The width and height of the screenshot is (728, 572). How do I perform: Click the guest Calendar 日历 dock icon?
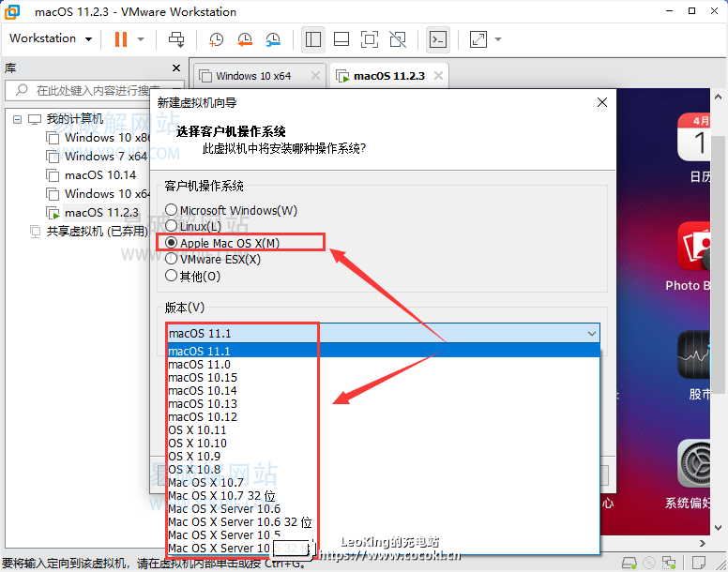point(693,137)
